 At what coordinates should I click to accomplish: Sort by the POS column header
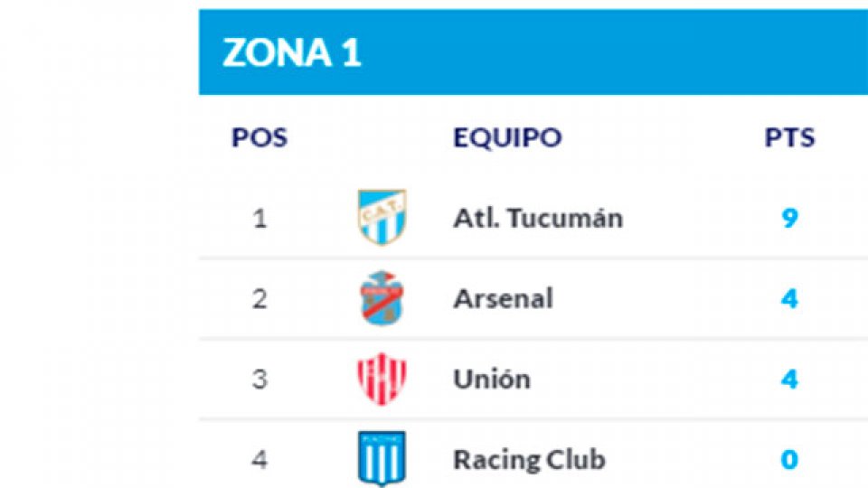pyautogui.click(x=259, y=138)
